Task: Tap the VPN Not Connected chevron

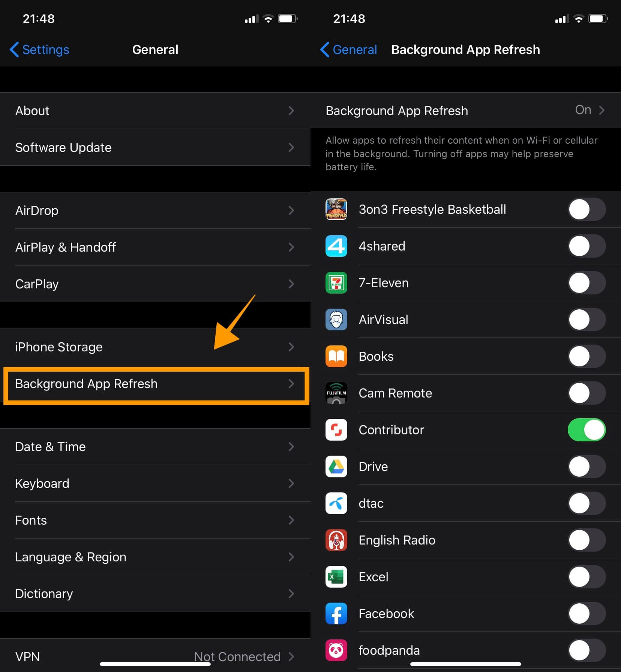Action: (291, 657)
